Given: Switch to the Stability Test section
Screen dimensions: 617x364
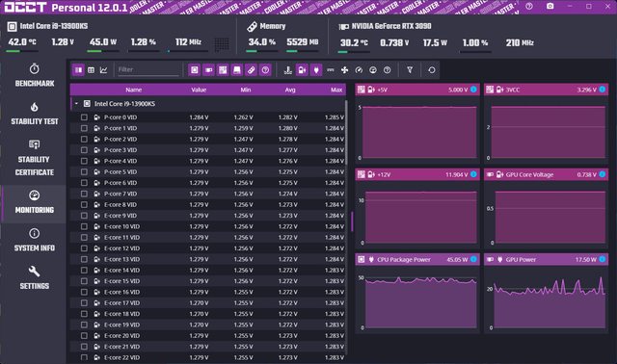Looking at the screenshot, I should (35, 114).
